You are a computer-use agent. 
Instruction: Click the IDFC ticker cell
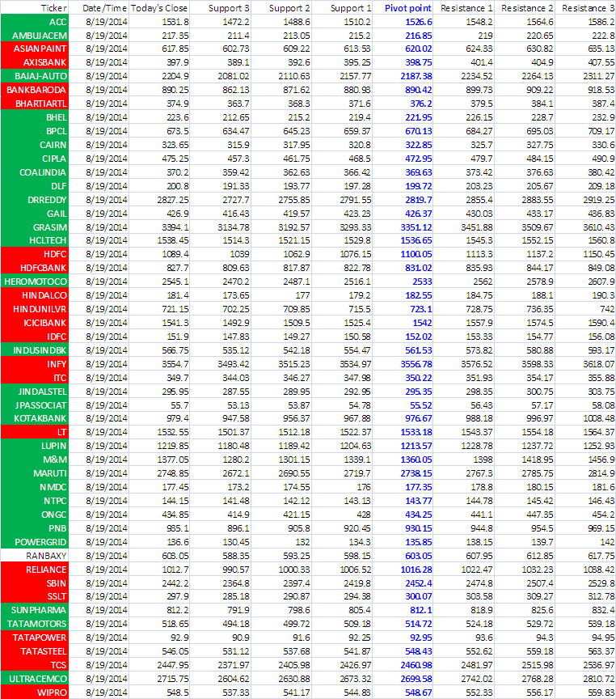[x=35, y=337]
